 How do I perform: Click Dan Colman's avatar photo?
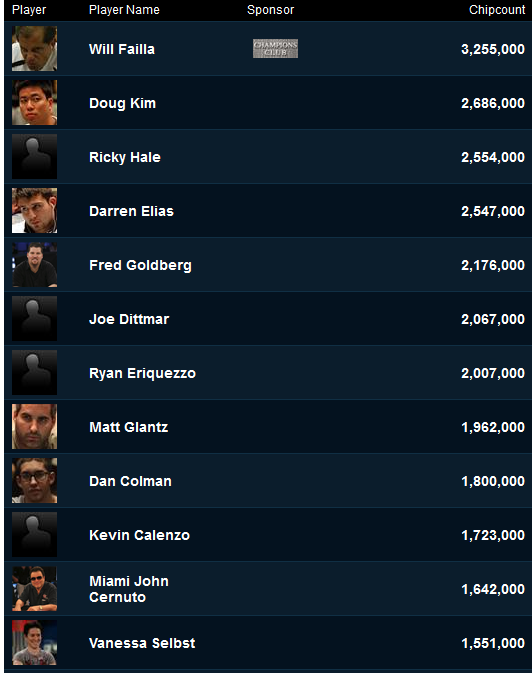pyautogui.click(x=34, y=481)
